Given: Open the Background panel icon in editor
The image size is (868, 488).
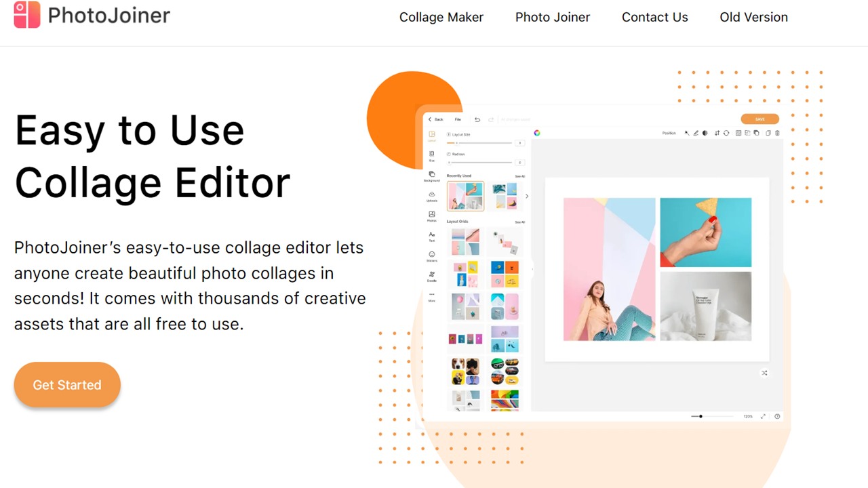Looking at the screenshot, I should pyautogui.click(x=432, y=174).
